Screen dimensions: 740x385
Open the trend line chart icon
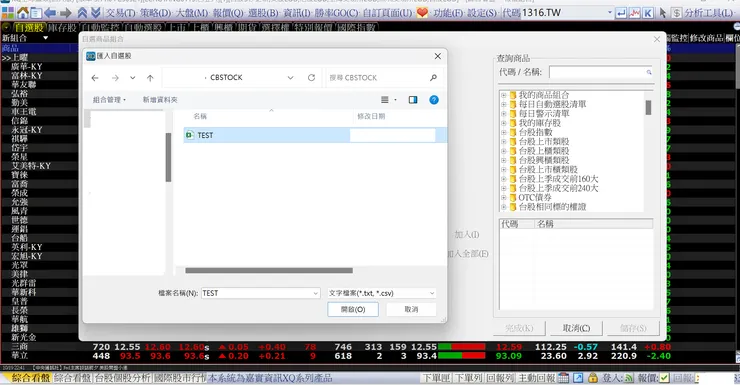click(635, 13)
